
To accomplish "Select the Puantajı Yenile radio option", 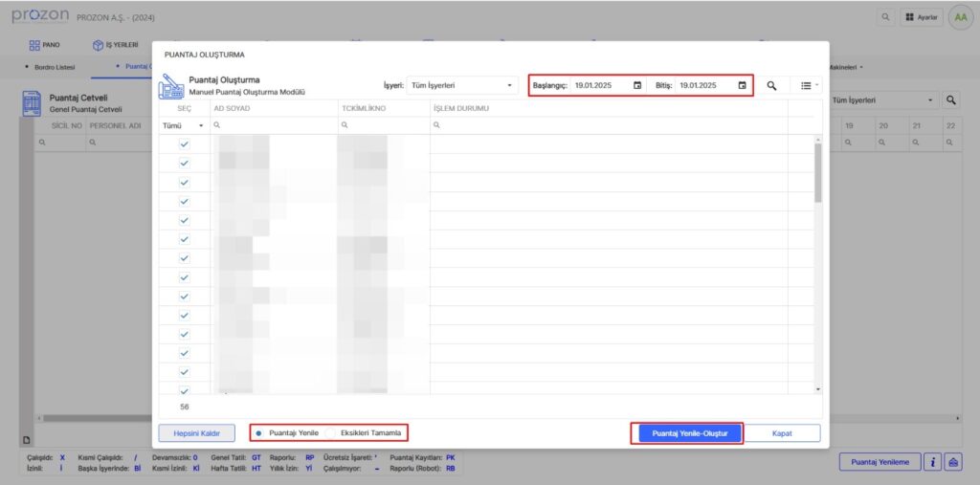I will 260,433.
